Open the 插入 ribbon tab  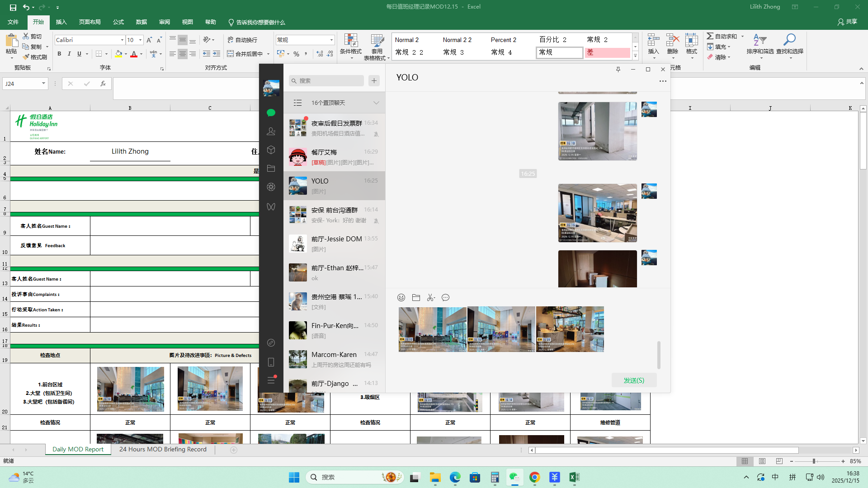point(61,22)
